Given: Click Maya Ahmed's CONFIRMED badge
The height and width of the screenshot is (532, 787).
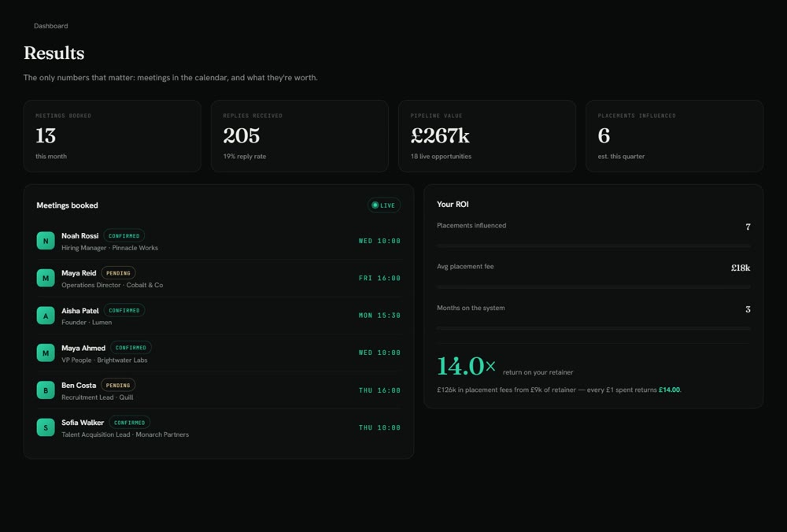Looking at the screenshot, I should click(x=131, y=348).
